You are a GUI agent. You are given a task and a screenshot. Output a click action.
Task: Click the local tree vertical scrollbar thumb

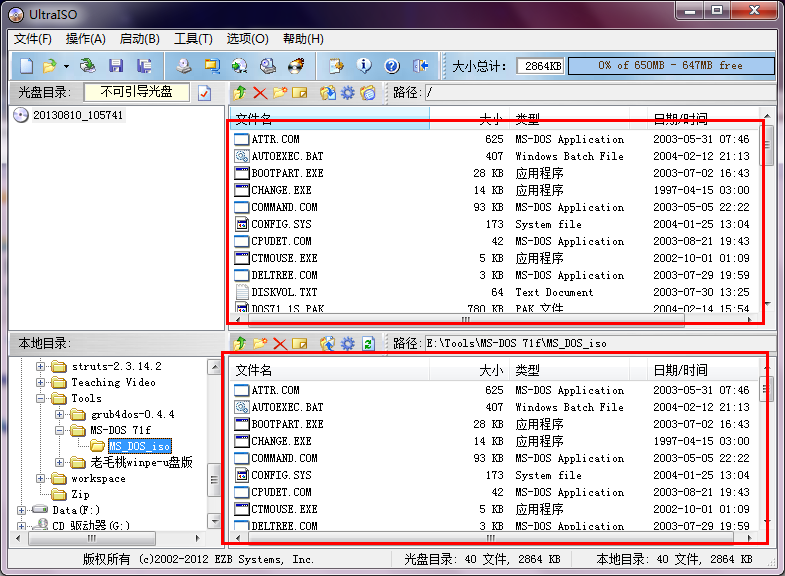click(x=214, y=480)
